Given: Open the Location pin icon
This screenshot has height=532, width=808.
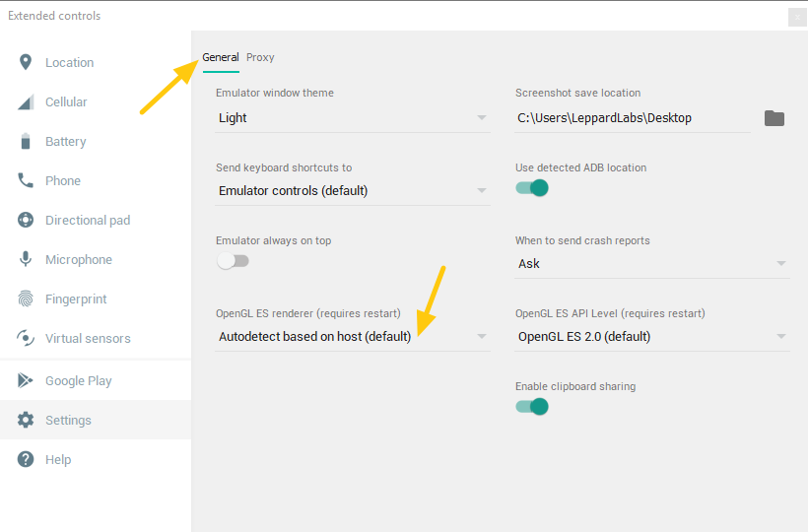Looking at the screenshot, I should (26, 62).
